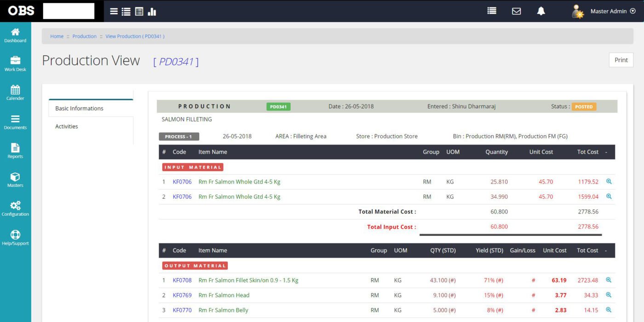Open the Calender sidebar icon
644x322 pixels.
click(x=15, y=92)
